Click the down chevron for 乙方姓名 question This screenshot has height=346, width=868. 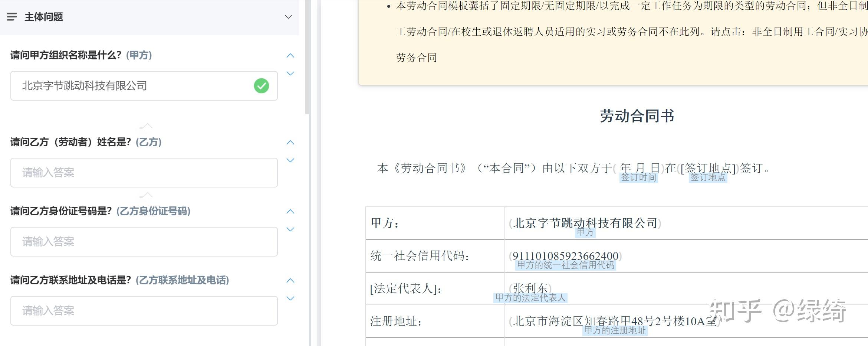(290, 160)
